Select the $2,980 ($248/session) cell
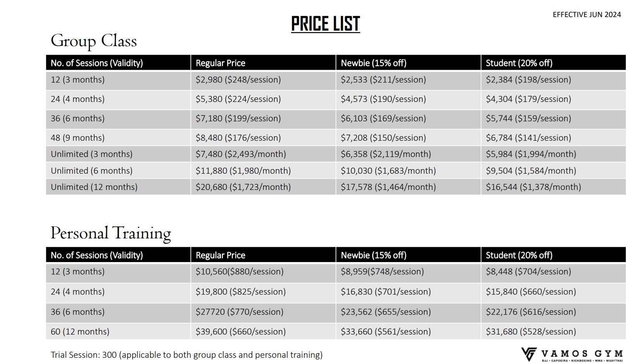 [x=238, y=80]
